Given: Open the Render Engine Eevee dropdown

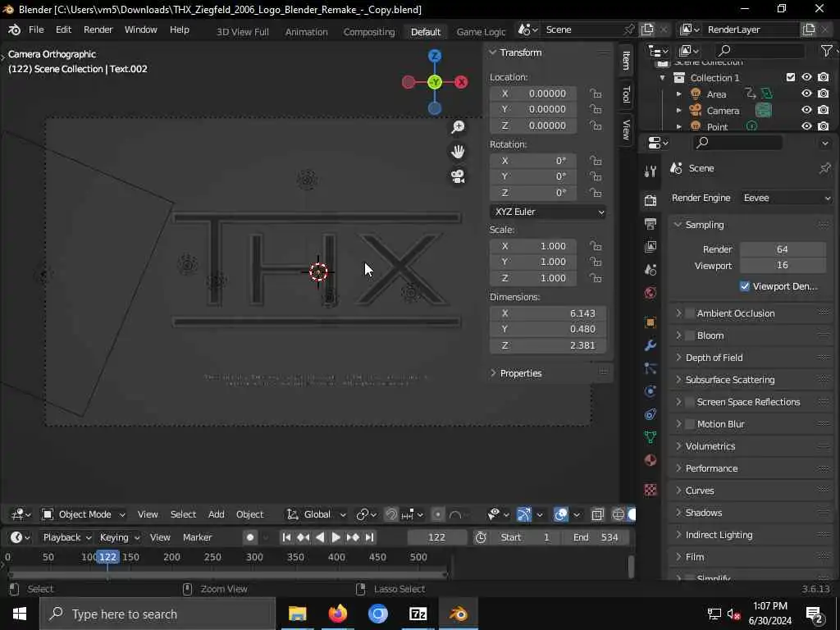Looking at the screenshot, I should point(787,198).
